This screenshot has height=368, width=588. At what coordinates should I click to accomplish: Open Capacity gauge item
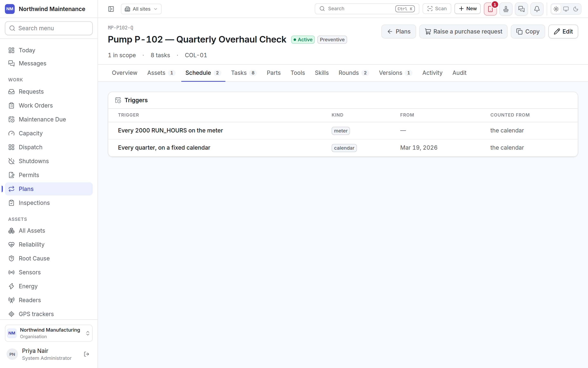coord(49,133)
